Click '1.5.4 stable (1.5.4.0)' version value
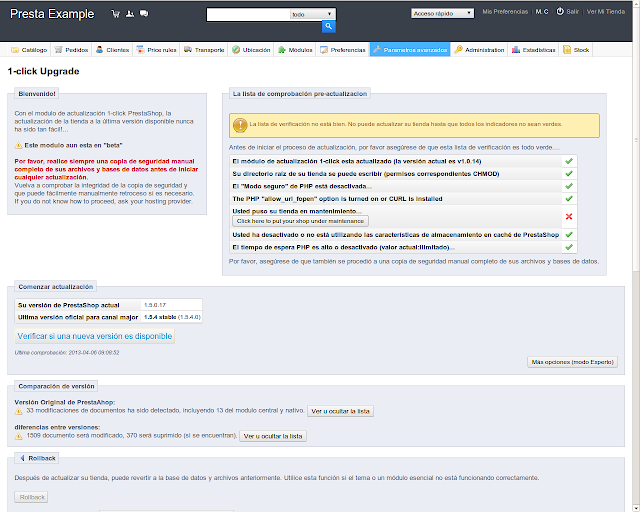640x512 pixels. pos(172,317)
